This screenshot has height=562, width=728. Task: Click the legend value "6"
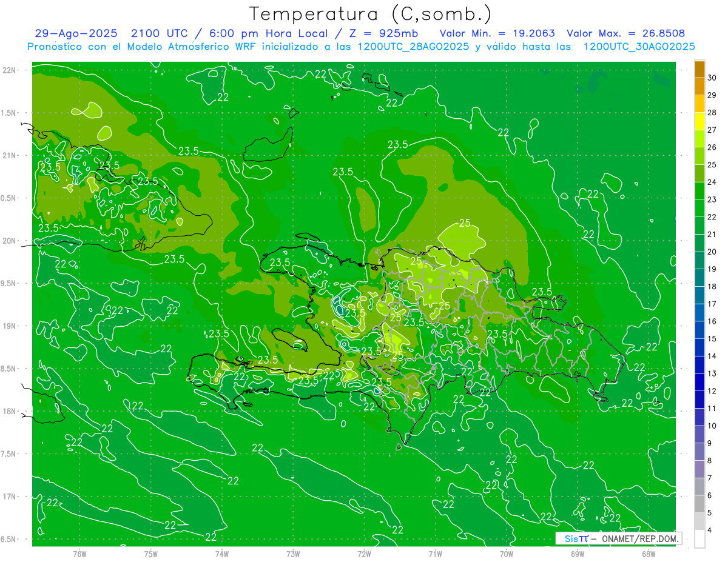pos(710,495)
